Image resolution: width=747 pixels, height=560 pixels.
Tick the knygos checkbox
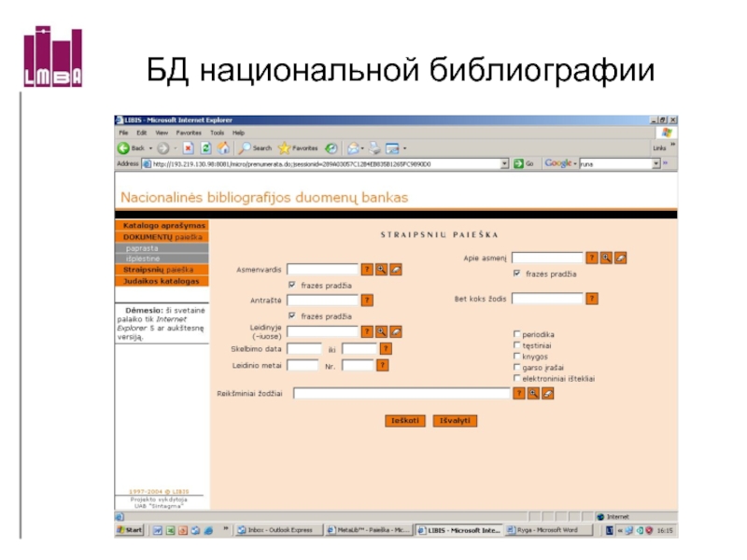click(516, 357)
